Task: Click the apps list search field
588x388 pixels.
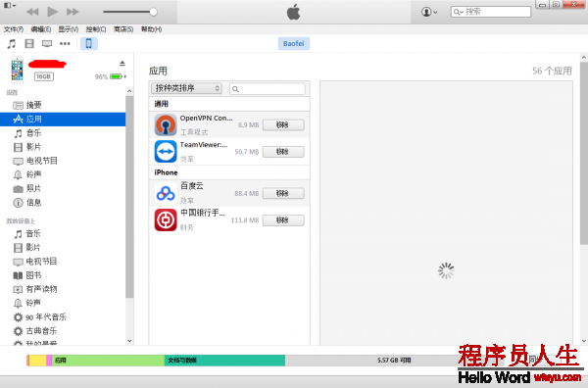Action: pos(268,89)
